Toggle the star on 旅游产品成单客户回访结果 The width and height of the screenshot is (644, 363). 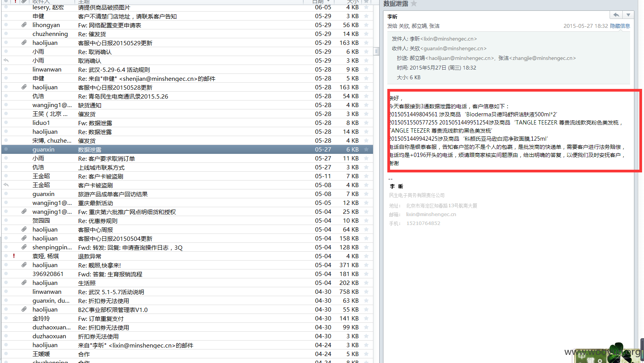click(x=366, y=194)
